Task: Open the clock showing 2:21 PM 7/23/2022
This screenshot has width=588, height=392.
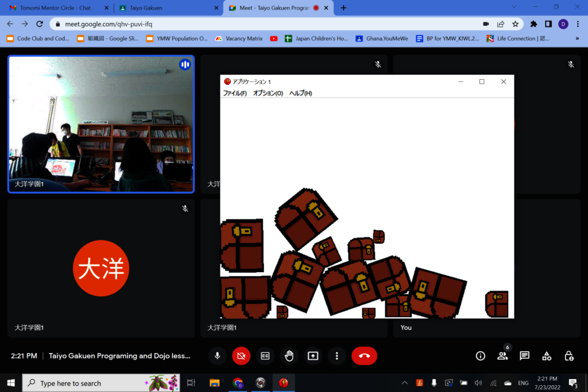Action: point(547,383)
